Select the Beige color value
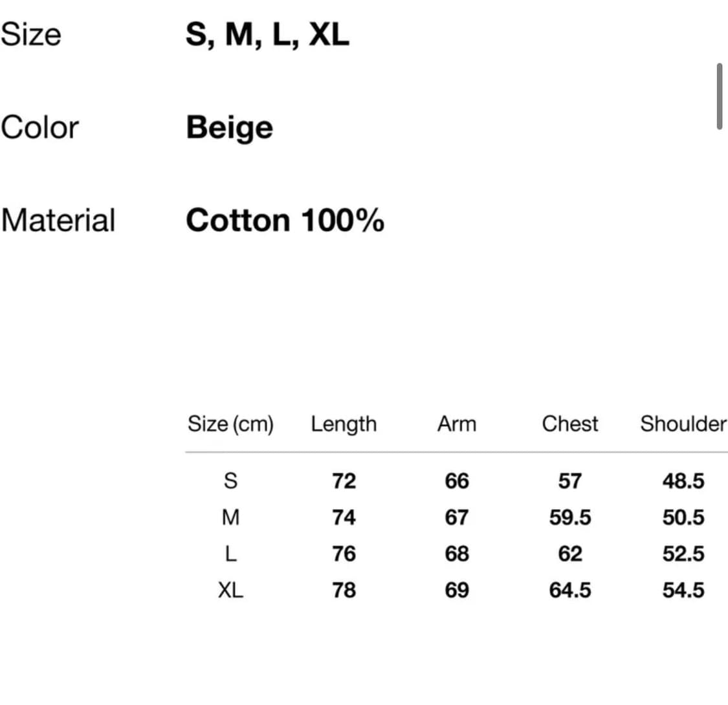728x705 pixels. tap(229, 127)
